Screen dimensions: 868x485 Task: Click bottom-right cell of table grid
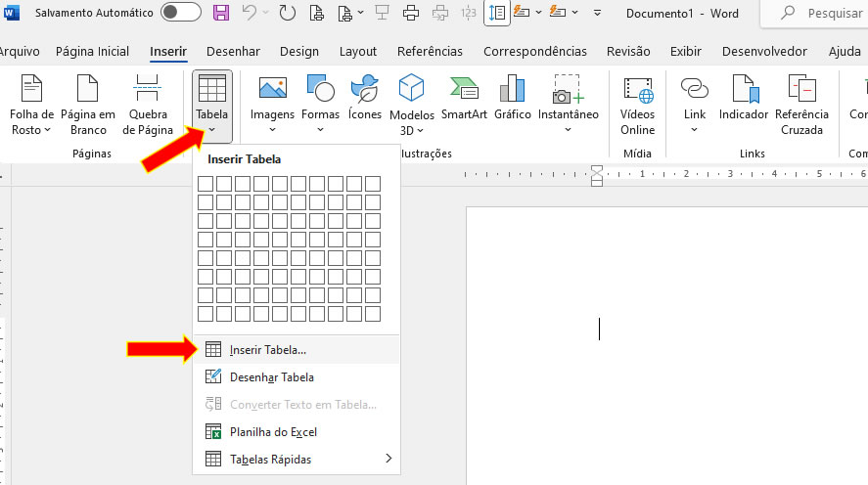click(373, 314)
